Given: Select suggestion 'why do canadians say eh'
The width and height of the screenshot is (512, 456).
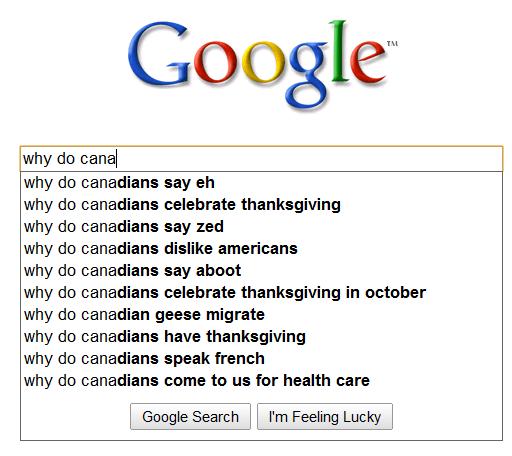Looking at the screenshot, I should click(x=261, y=183).
